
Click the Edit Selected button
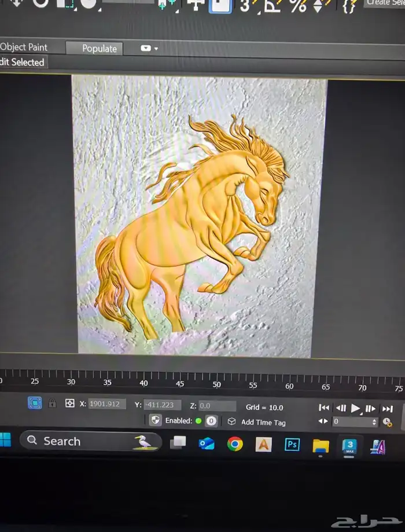[x=22, y=62]
